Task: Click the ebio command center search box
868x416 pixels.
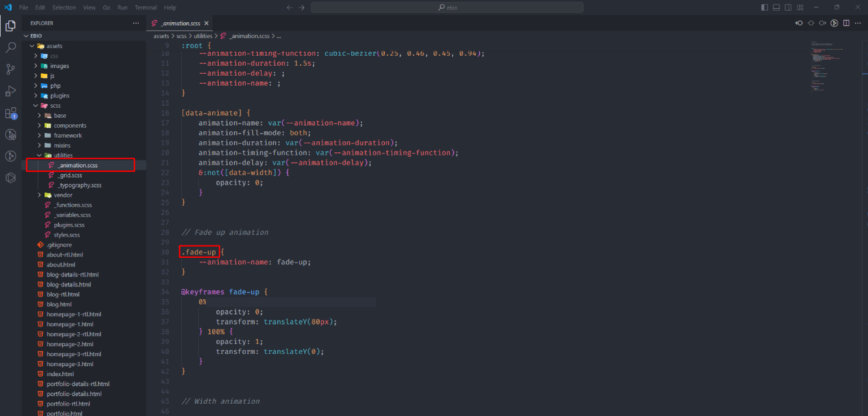Action: point(447,8)
